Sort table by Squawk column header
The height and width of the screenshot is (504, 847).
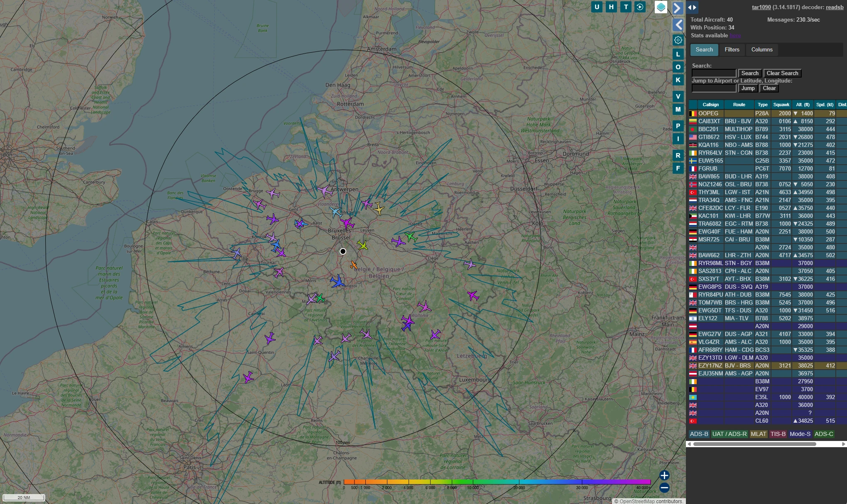point(781,105)
